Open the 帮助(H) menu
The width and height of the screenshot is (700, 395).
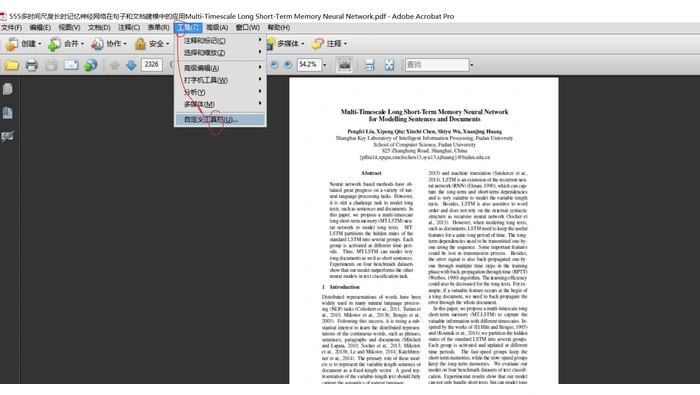(279, 28)
